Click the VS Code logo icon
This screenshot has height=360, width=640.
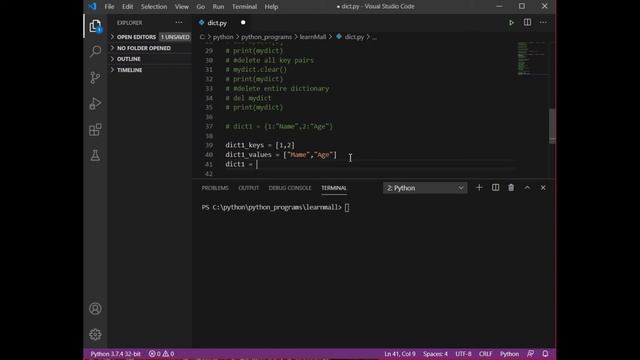pyautogui.click(x=92, y=6)
